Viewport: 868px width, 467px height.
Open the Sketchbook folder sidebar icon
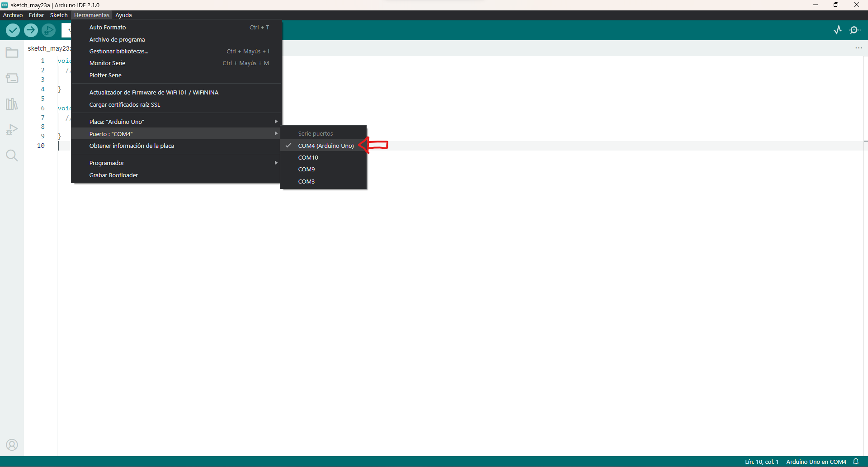coord(12,53)
